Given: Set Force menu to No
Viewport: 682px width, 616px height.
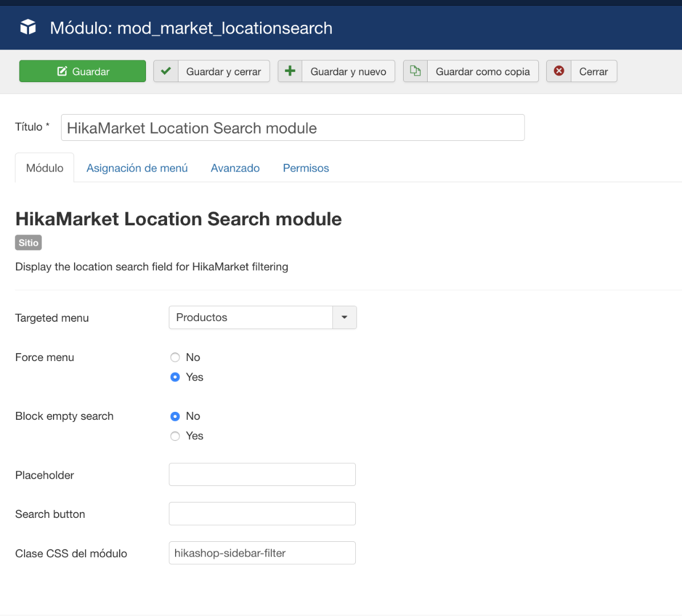Looking at the screenshot, I should click(175, 358).
